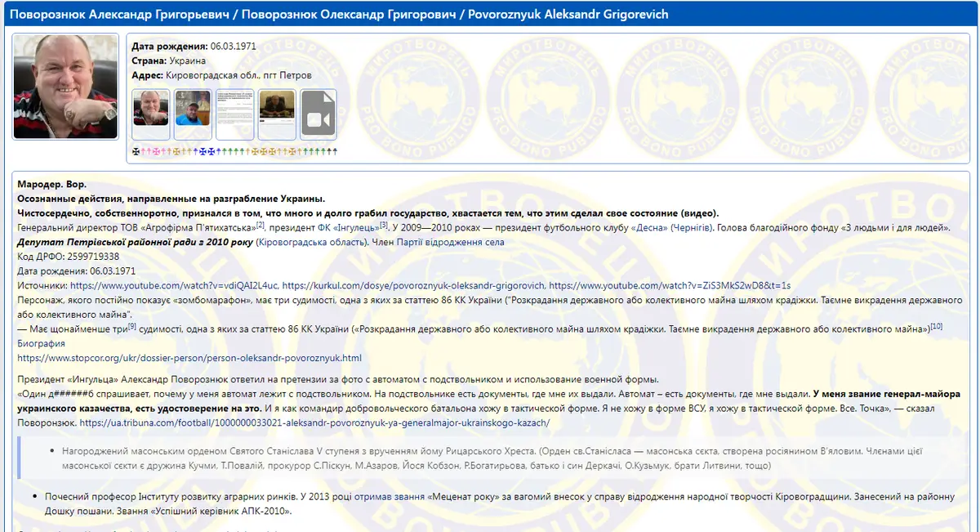Click footnote reference [3] after Інгулець
The height and width of the screenshot is (532, 980).
point(385,225)
